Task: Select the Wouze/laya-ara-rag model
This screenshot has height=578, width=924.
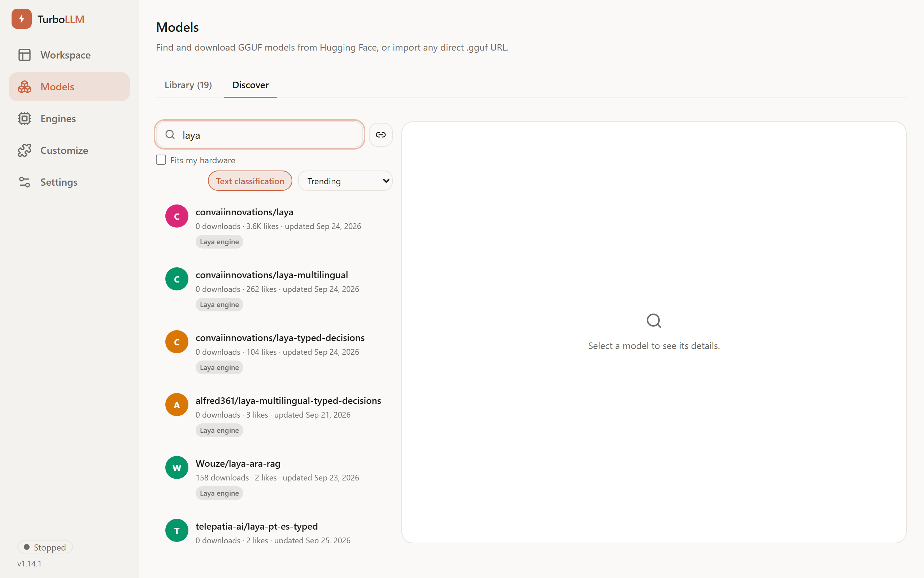Action: pyautogui.click(x=274, y=478)
